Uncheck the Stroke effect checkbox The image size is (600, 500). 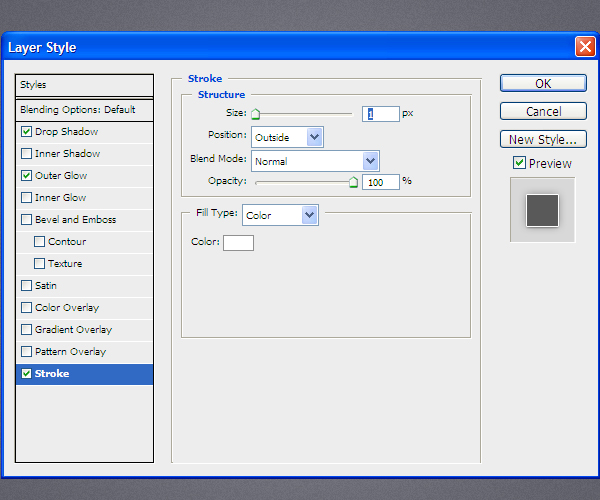point(26,373)
